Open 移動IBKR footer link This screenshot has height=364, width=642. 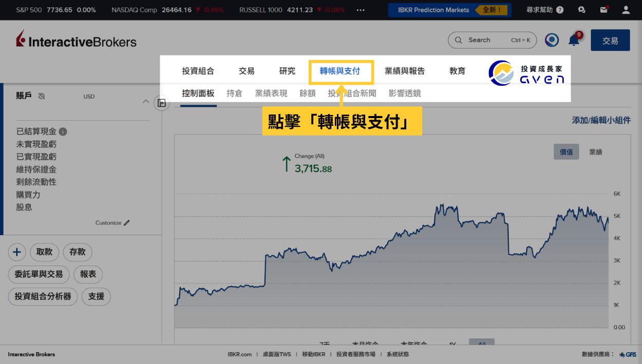[x=313, y=354]
